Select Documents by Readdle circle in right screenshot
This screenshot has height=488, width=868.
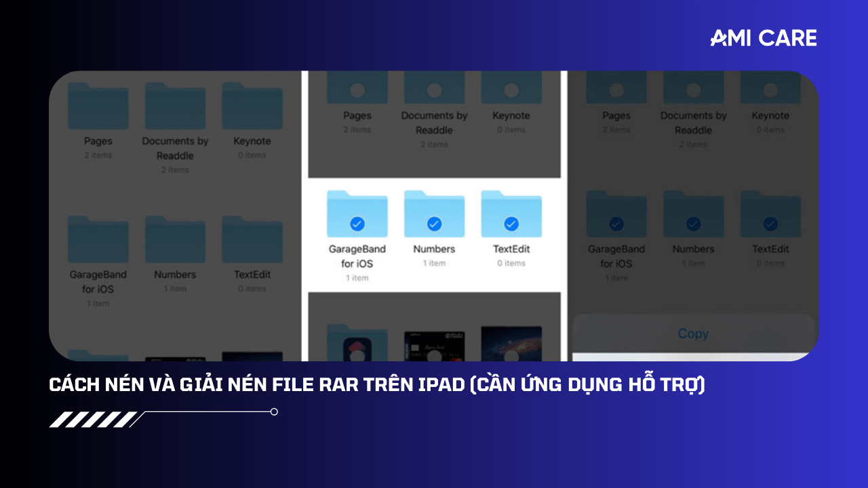(x=694, y=89)
